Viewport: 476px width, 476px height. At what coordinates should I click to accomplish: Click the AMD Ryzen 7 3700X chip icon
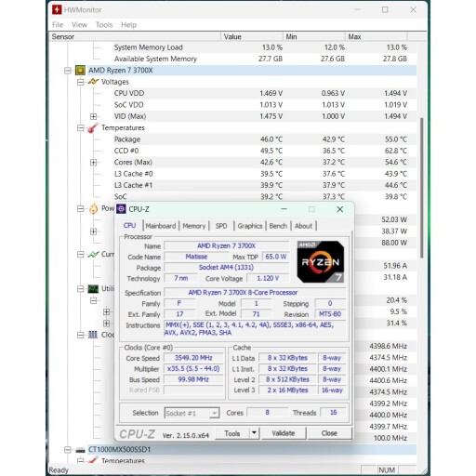[x=80, y=71]
